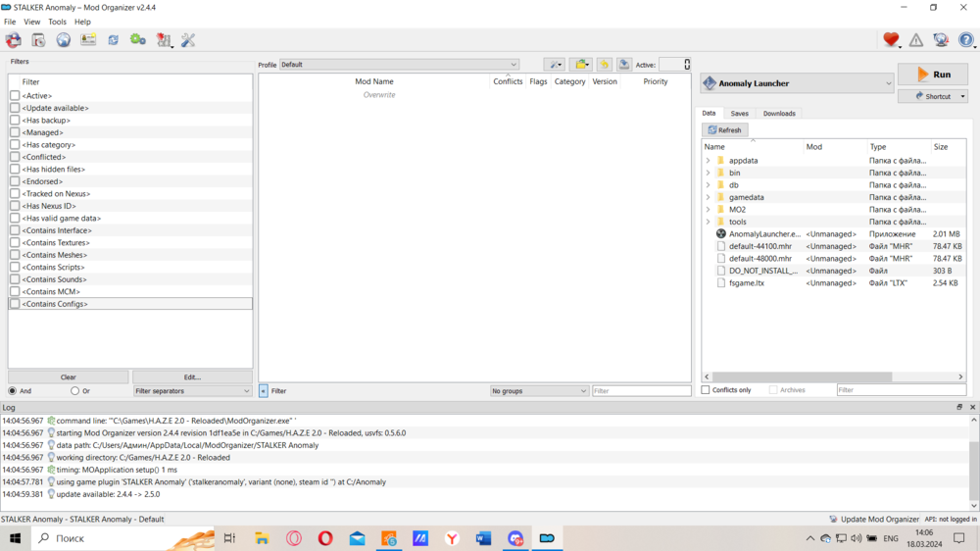
Task: Check the <Conflicted> filter
Action: point(15,157)
